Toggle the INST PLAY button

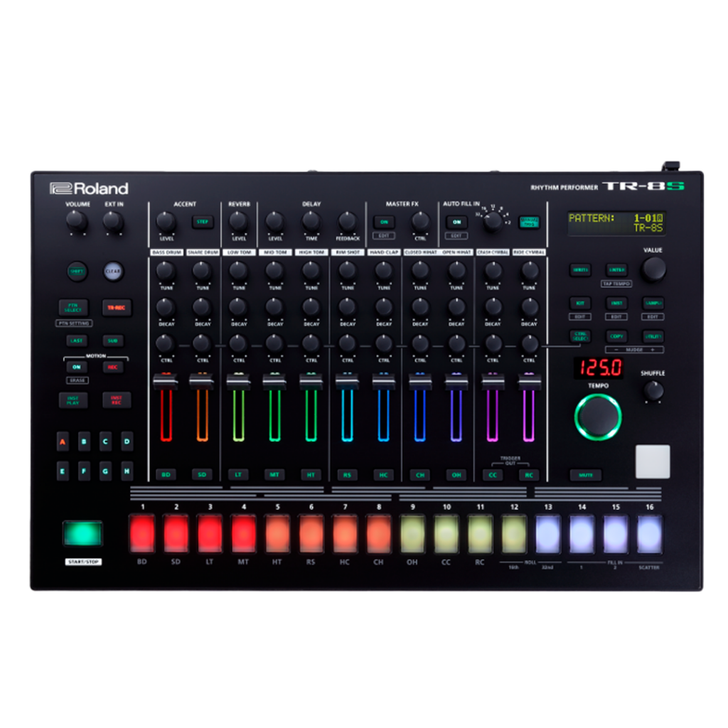[x=73, y=400]
